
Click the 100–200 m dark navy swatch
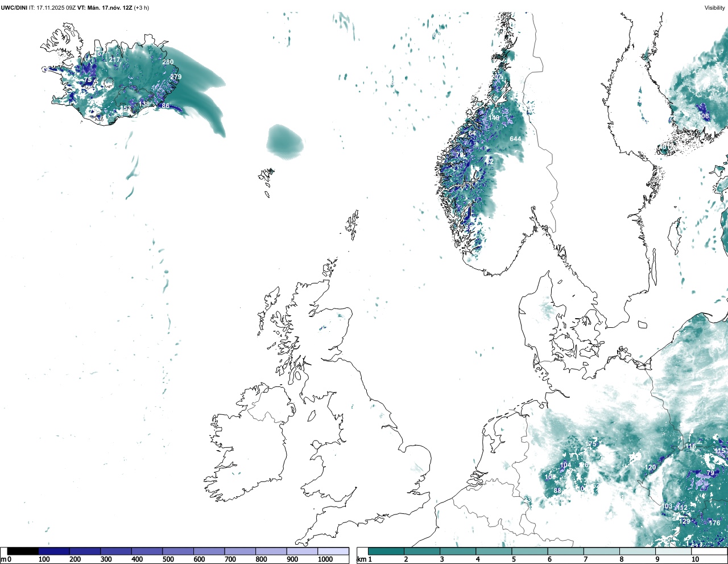(54, 551)
